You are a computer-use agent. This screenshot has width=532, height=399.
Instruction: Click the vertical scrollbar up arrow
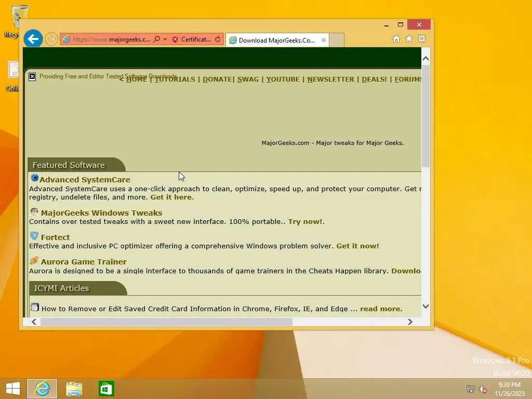(426, 58)
